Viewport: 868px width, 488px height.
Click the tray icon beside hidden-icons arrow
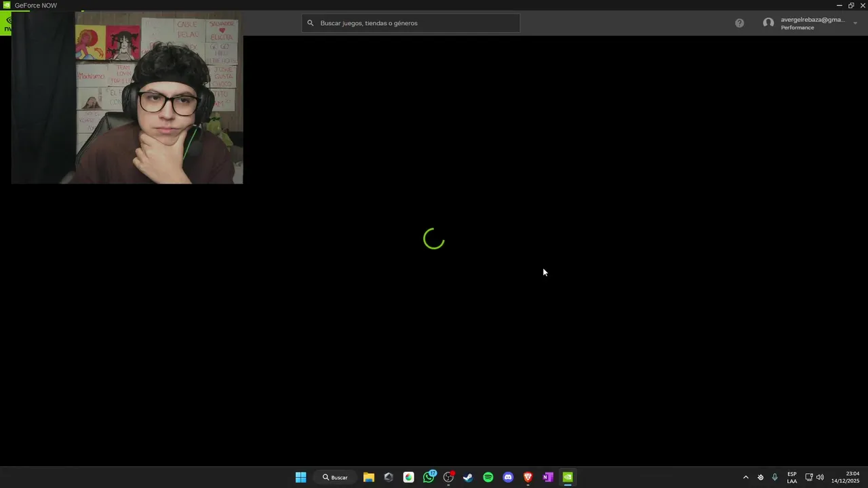tap(760, 477)
